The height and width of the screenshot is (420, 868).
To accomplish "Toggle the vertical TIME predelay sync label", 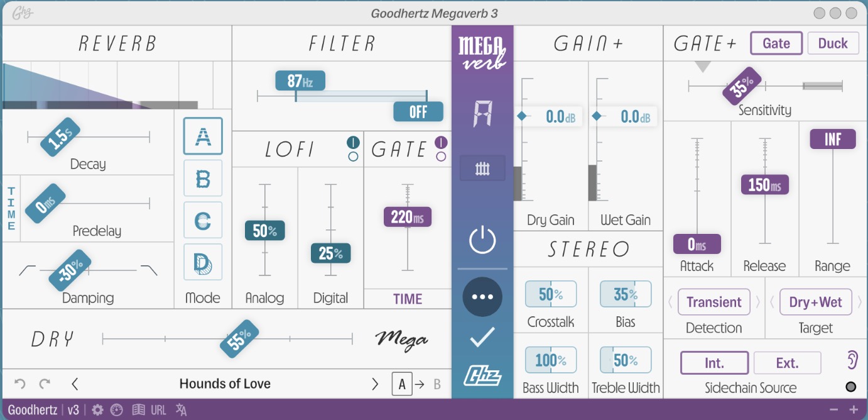I will (11, 209).
